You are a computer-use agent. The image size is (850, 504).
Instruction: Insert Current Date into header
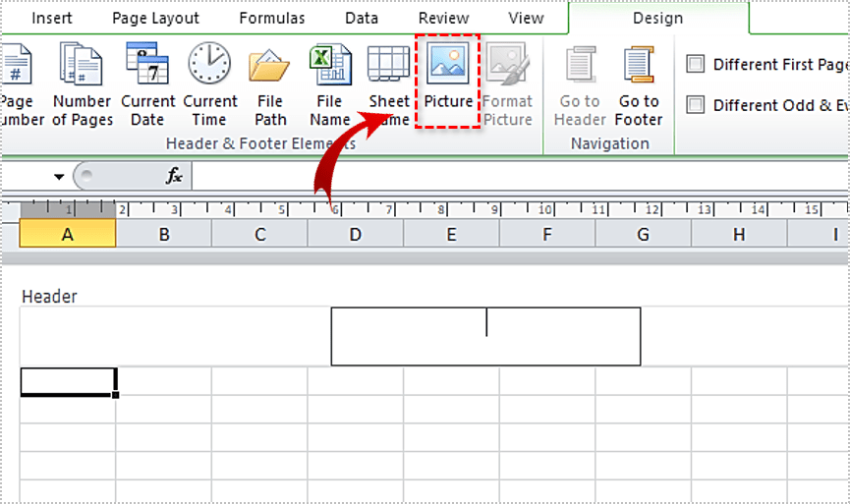pyautogui.click(x=147, y=84)
